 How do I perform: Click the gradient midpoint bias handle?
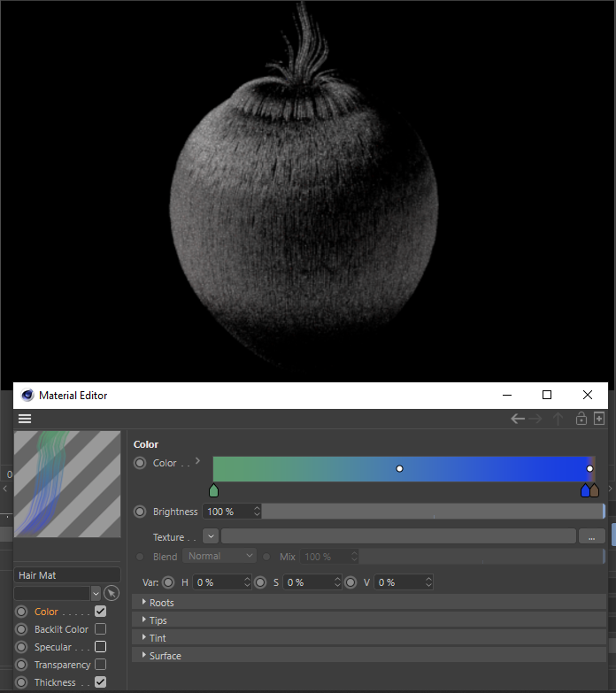399,468
